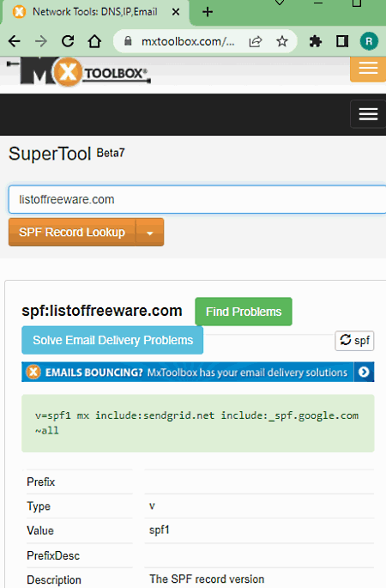Click the Prefix row label
Image resolution: width=386 pixels, height=588 pixels.
point(41,482)
